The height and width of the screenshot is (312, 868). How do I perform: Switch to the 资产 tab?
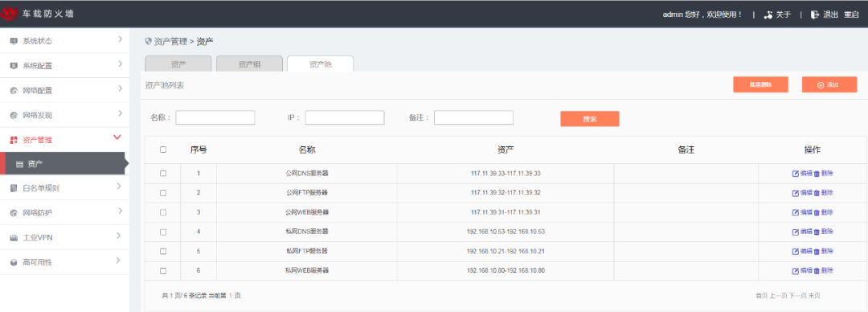[x=178, y=64]
